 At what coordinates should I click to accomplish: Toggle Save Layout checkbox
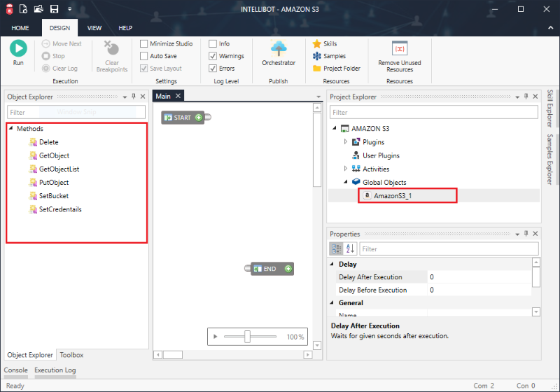144,68
